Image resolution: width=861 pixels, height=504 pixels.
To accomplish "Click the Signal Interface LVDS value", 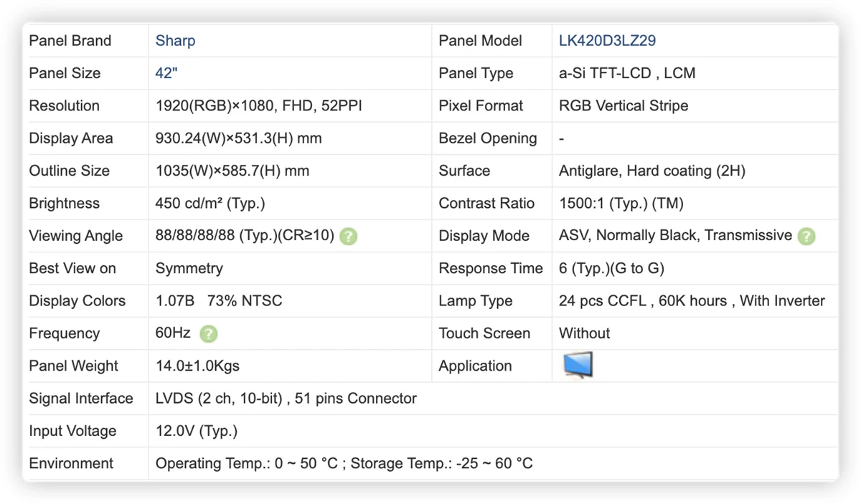I will 286,399.
